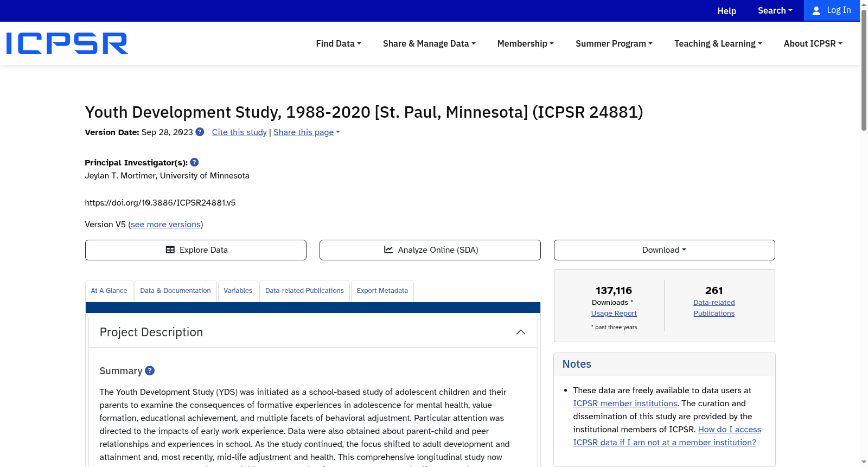Expand the Share this page dropdown
This screenshot has width=868, height=467.
point(307,132)
